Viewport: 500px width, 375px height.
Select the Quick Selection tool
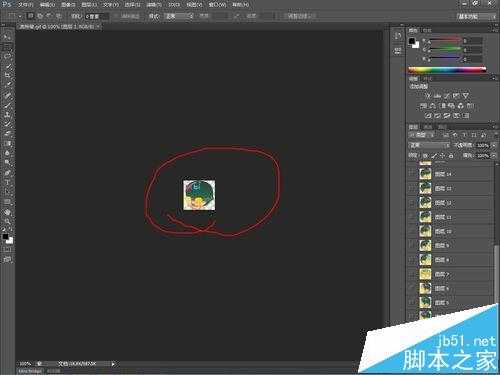(7, 66)
